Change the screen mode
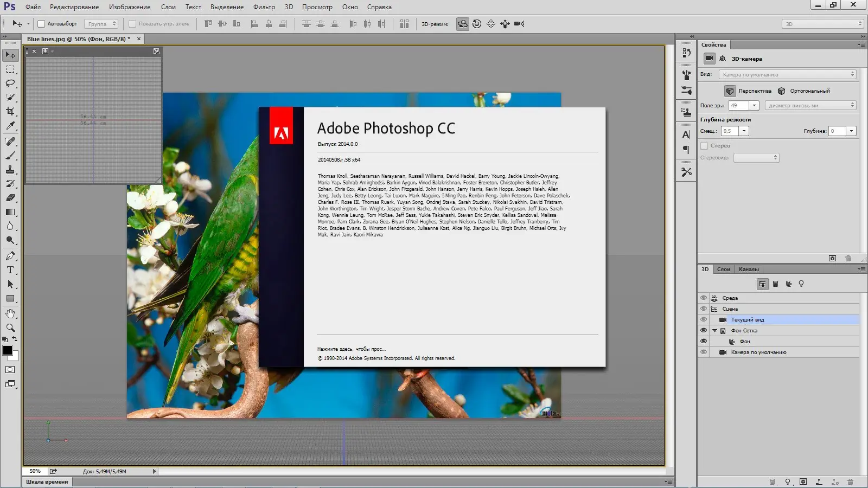Image resolution: width=868 pixels, height=488 pixels. coord(10,384)
